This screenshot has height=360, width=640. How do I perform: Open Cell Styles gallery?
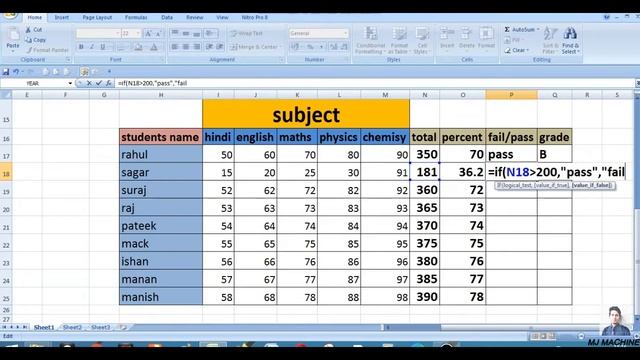tap(422, 40)
